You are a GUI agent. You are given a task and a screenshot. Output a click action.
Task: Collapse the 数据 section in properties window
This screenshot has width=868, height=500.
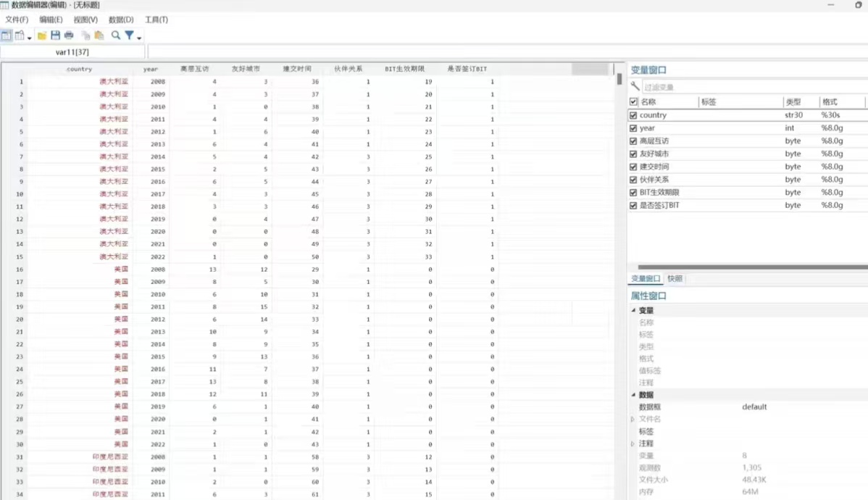[633, 395]
